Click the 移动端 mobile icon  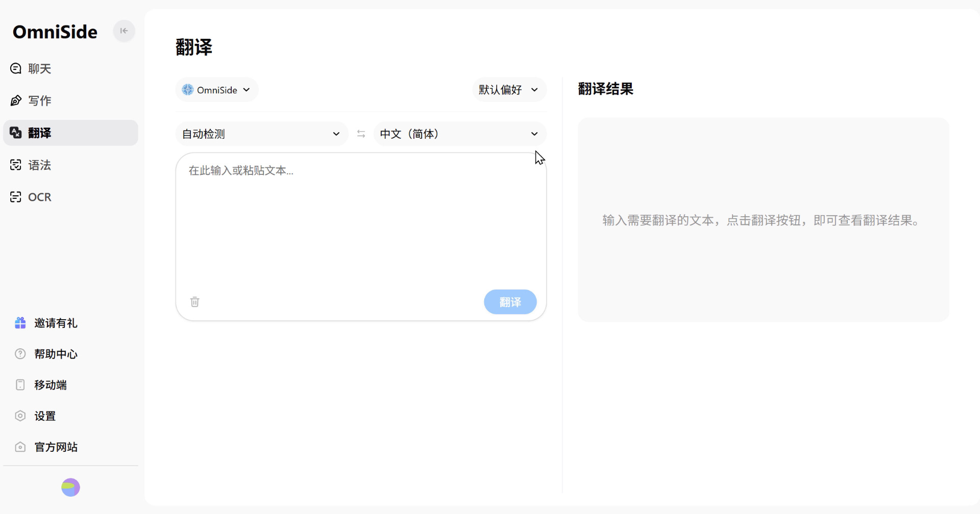(x=20, y=385)
